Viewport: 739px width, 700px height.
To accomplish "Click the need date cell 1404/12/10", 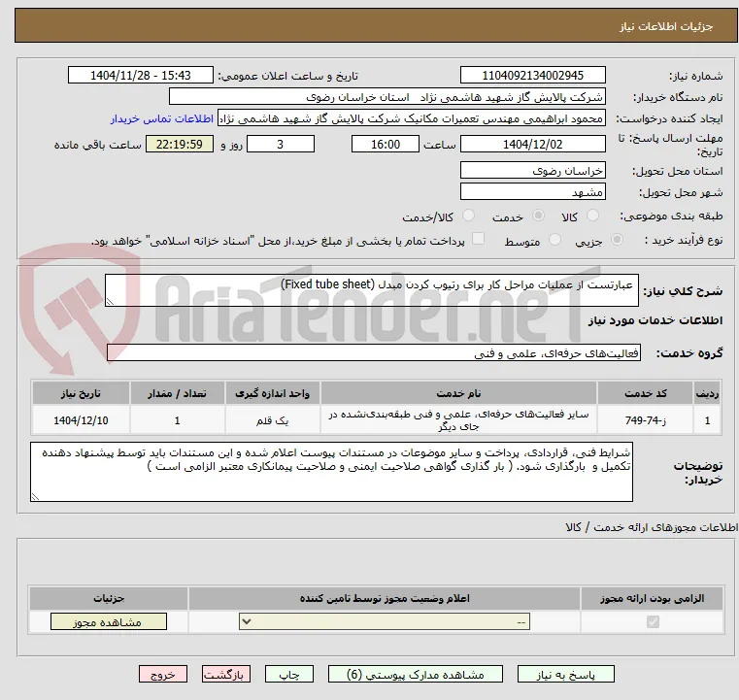I will 81,420.
